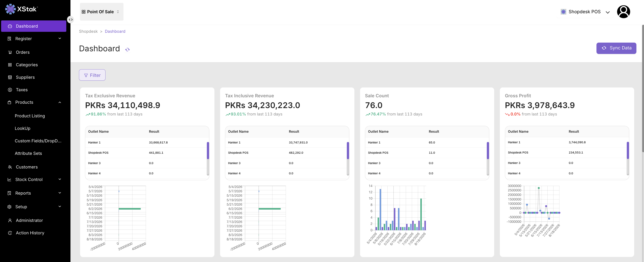Click the Sale Count table scrollbar
The image size is (644, 262).
(488, 151)
